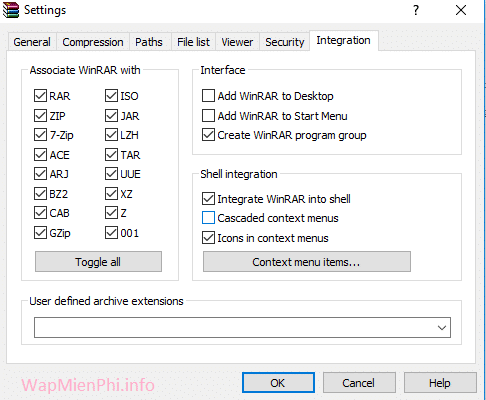Check Add WinRAR to Start Menu
The width and height of the screenshot is (486, 400).
click(x=208, y=116)
